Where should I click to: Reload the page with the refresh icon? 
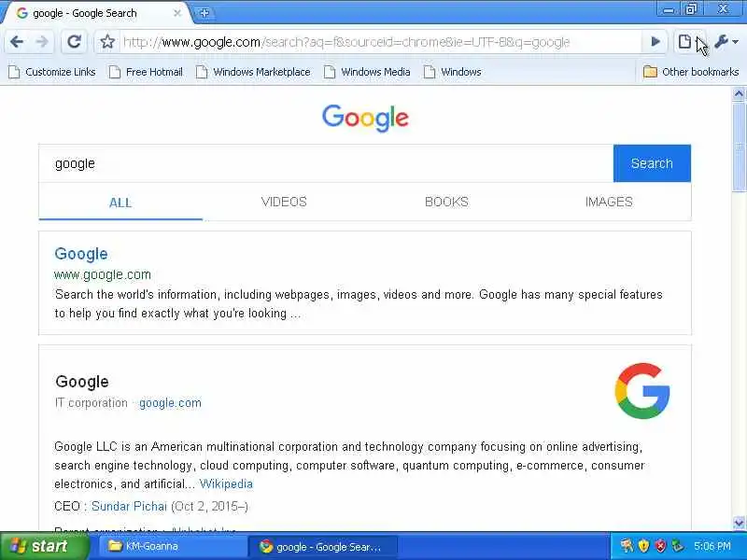pyautogui.click(x=74, y=42)
